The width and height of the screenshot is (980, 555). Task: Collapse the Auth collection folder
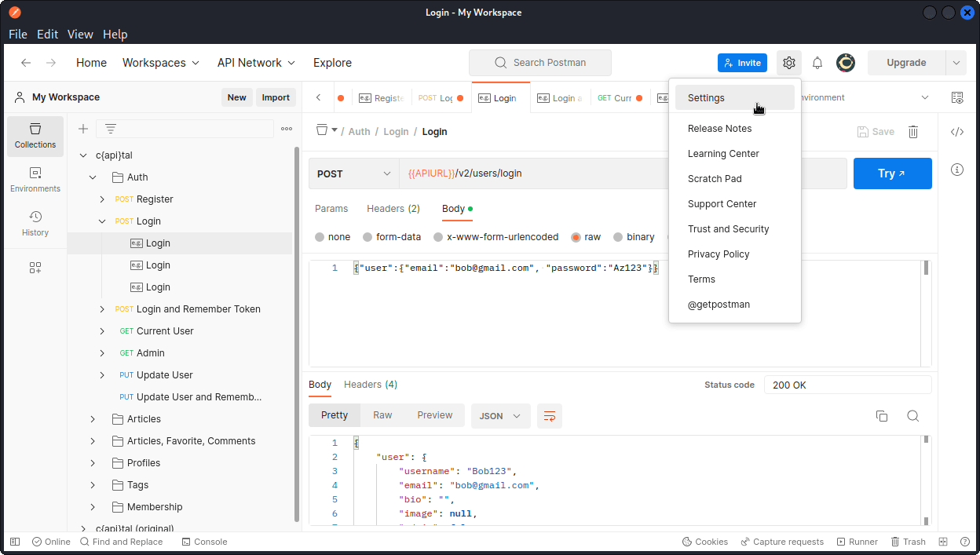[92, 177]
